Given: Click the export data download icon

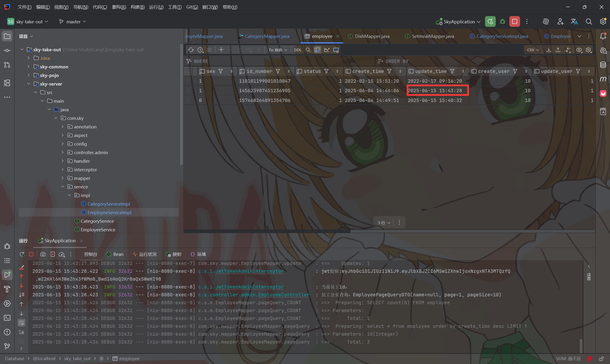Looking at the screenshot, I should pyautogui.click(x=549, y=50).
